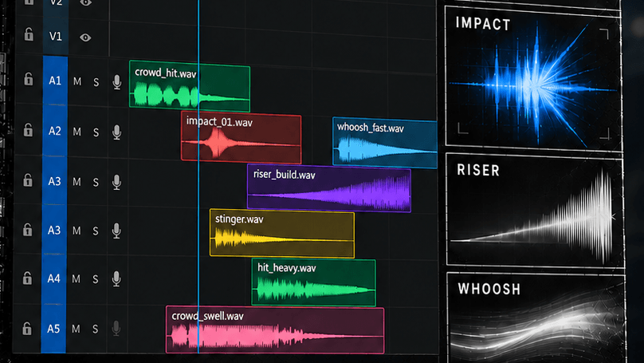
Task: Select the A5 track header label
Action: (53, 329)
